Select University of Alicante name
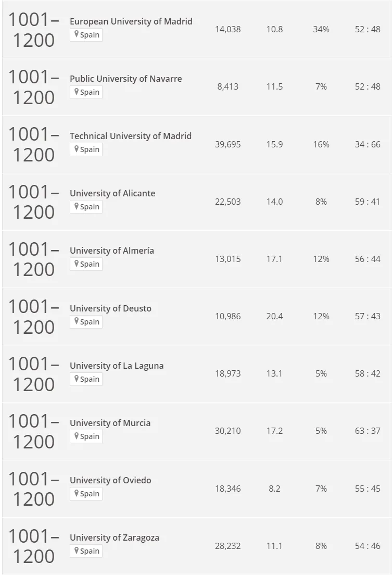 (x=112, y=193)
